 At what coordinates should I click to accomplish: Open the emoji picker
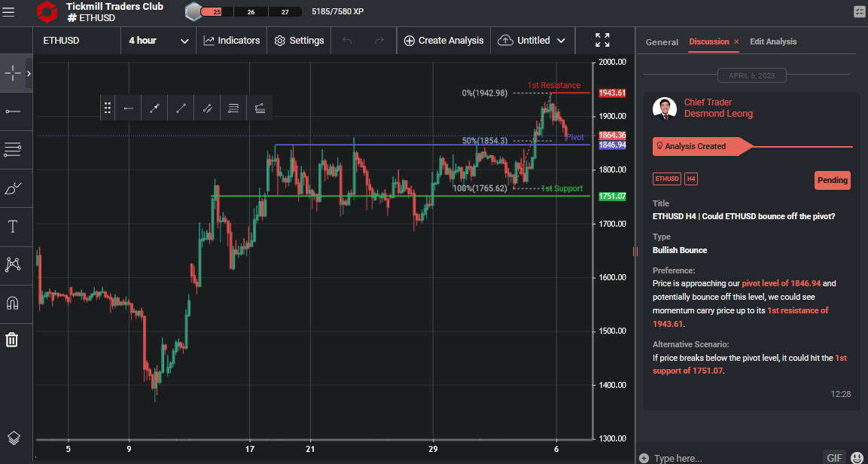click(x=857, y=458)
